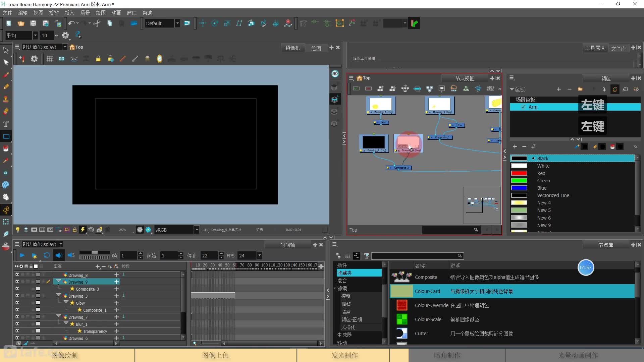Collapse the Glow layer

66,302
